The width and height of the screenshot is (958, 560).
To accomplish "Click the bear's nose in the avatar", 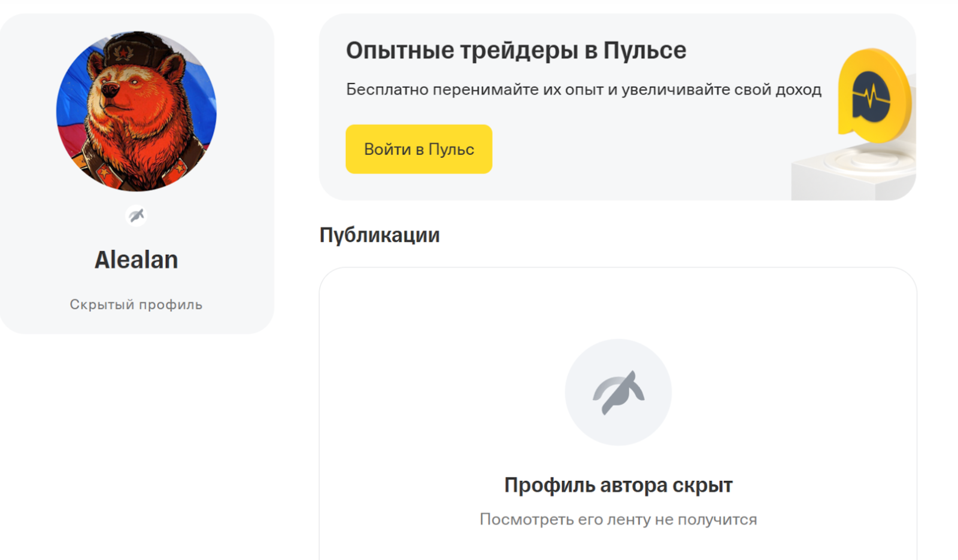I will click(x=110, y=90).
